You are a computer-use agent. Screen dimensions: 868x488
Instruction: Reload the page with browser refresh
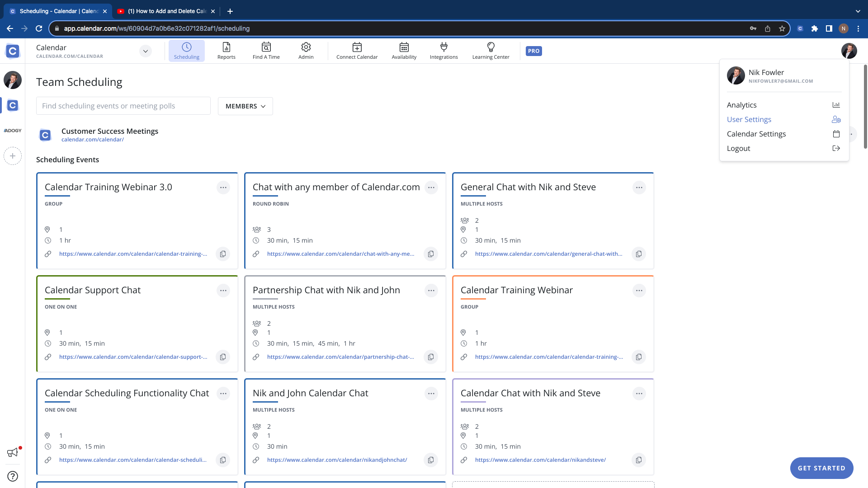tap(39, 28)
